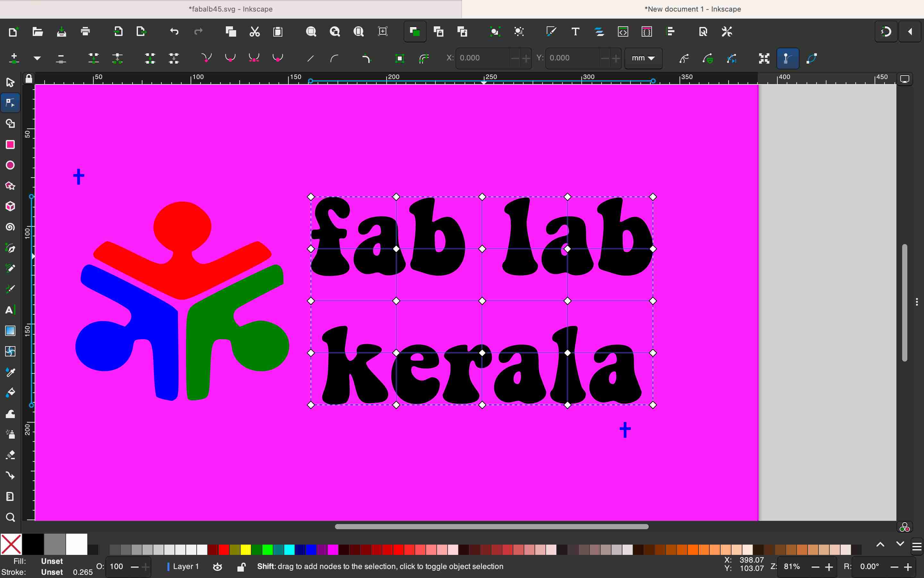The image size is (924, 578).
Task: Make selected nodes smooth button
Action: click(230, 58)
